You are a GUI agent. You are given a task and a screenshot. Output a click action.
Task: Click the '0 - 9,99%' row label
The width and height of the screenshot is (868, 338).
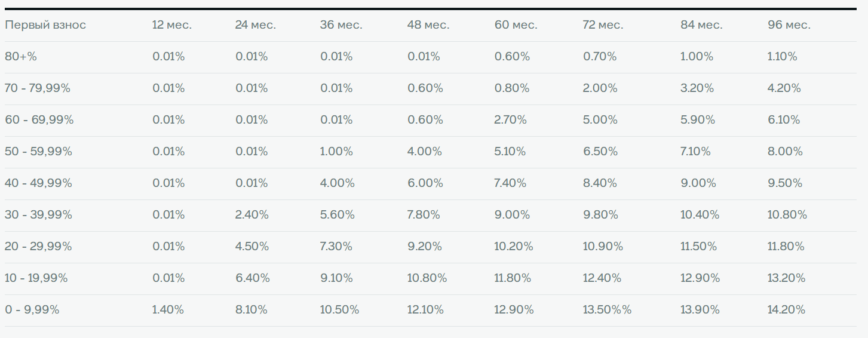click(32, 310)
